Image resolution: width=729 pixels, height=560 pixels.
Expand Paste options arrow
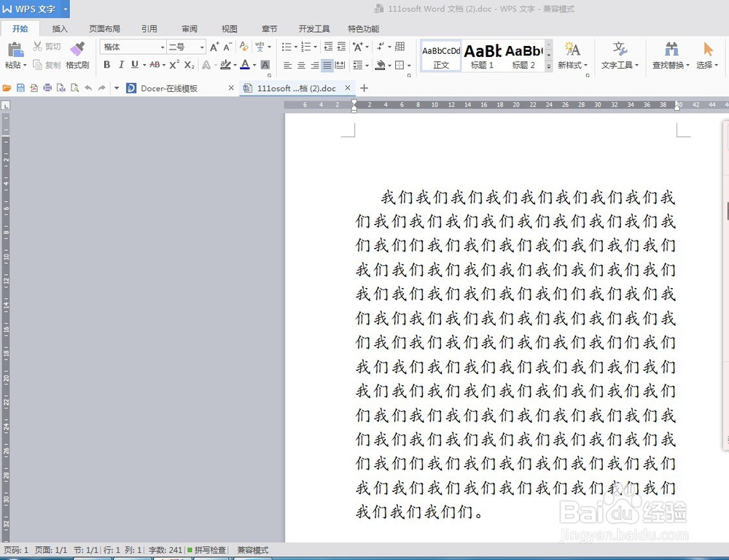pos(25,65)
